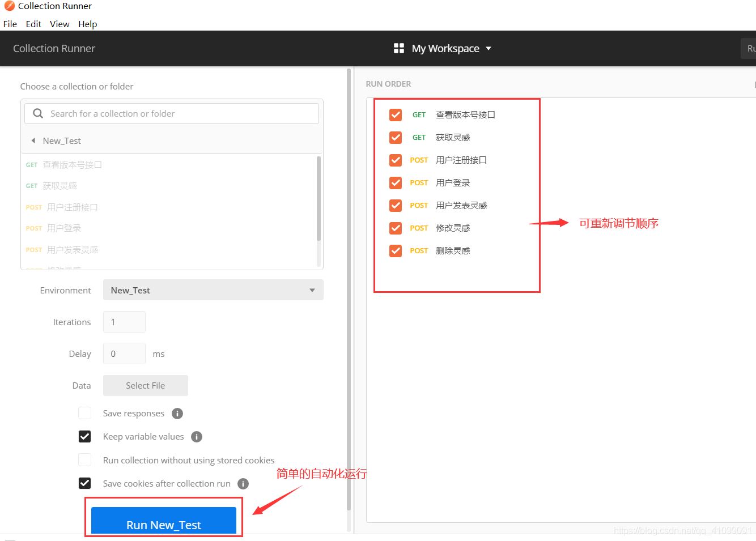Select 用户登录 in collection list
This screenshot has height=541, width=756.
click(x=64, y=228)
